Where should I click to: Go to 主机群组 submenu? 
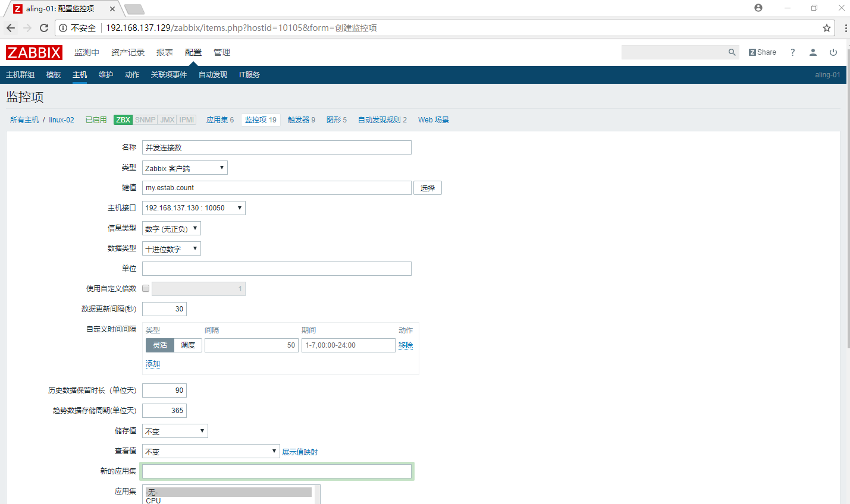tap(20, 75)
